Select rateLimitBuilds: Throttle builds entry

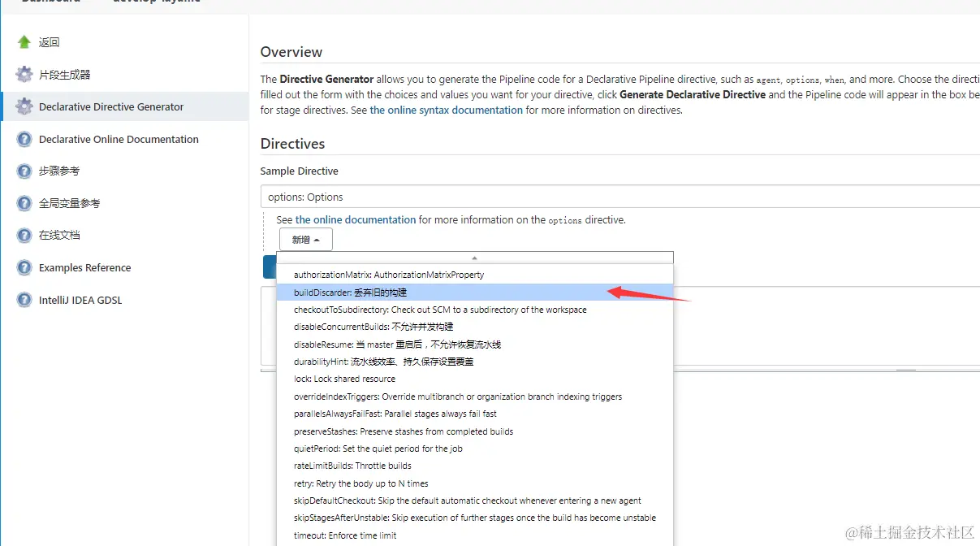tap(475, 466)
